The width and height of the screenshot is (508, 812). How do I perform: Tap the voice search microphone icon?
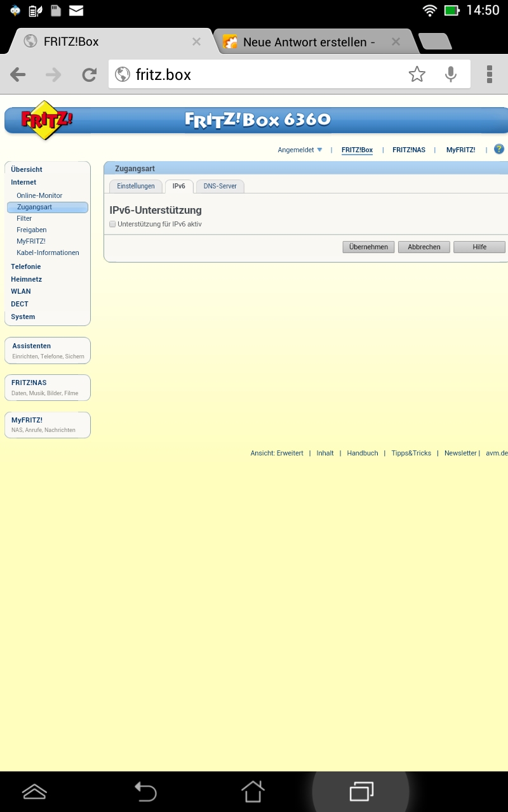tap(451, 75)
